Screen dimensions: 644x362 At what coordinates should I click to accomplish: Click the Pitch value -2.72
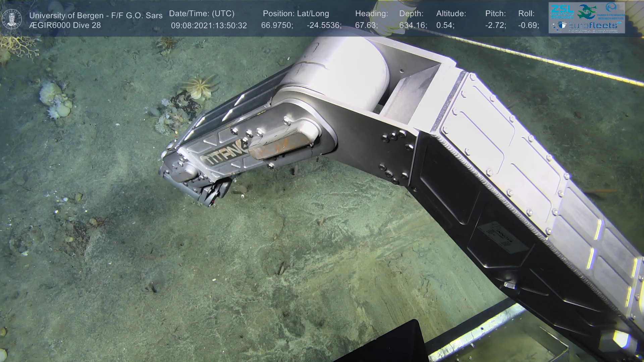coord(495,25)
